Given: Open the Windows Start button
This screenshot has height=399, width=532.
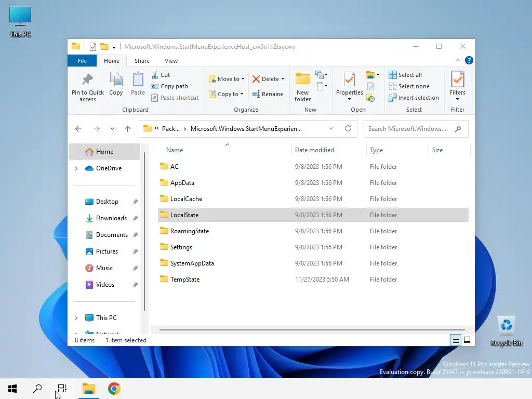Looking at the screenshot, I should pyautogui.click(x=12, y=389).
